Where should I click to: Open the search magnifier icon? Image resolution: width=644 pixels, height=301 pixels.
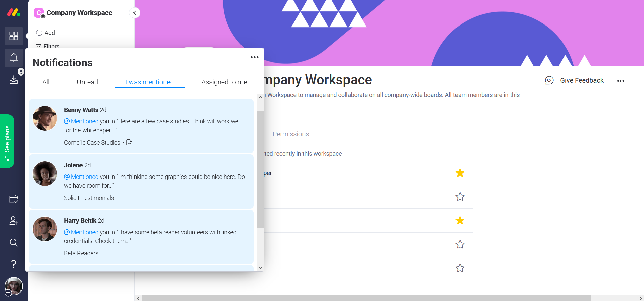14,242
